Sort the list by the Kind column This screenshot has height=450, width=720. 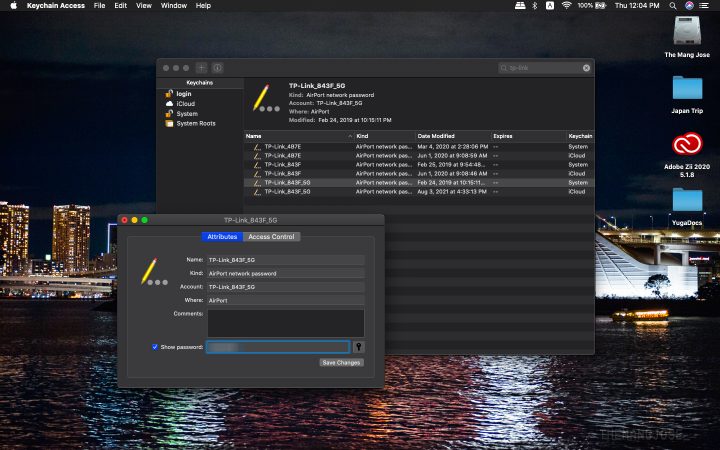tap(384, 136)
